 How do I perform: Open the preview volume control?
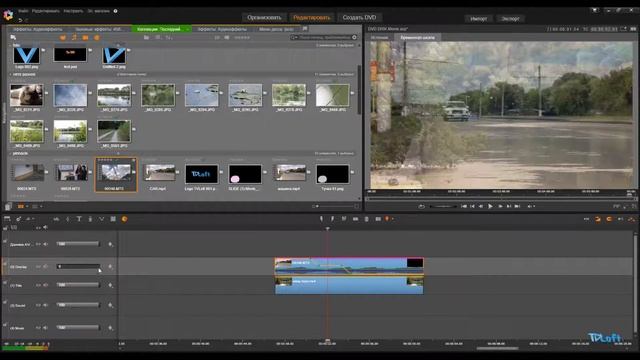(x=530, y=207)
